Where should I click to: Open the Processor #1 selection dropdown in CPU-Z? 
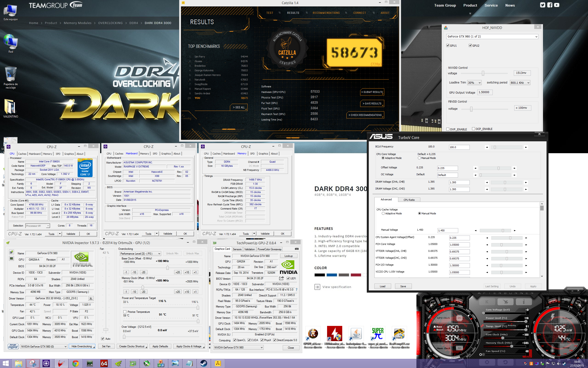38,226
